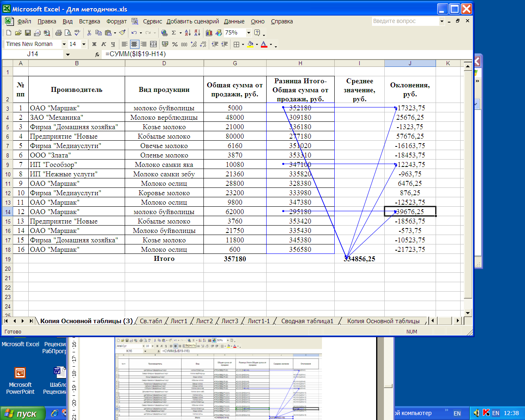Click the AutoSum sigma icon
The width and height of the screenshot is (525, 420).
click(x=173, y=33)
